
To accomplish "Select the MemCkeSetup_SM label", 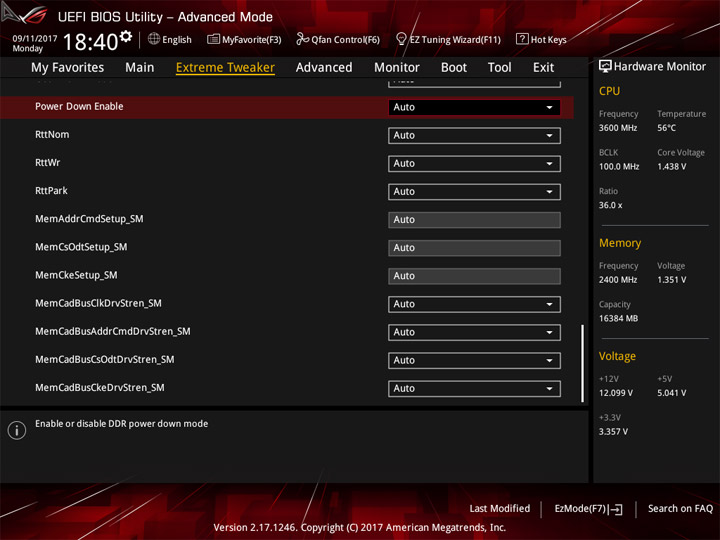I will click(76, 275).
